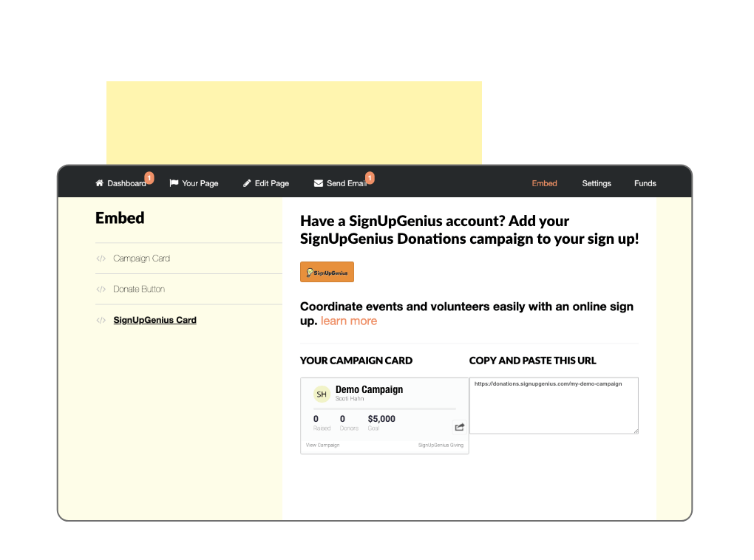Click the text area resize handle
The width and height of the screenshot is (754, 560).
pos(636,431)
